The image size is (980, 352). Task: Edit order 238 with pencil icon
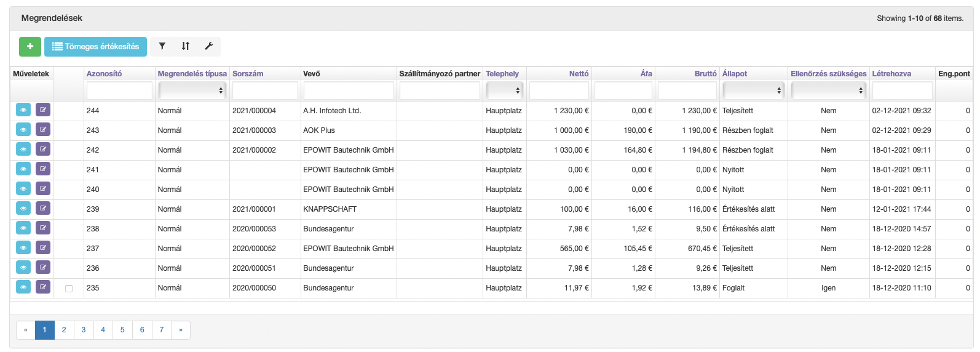(43, 228)
